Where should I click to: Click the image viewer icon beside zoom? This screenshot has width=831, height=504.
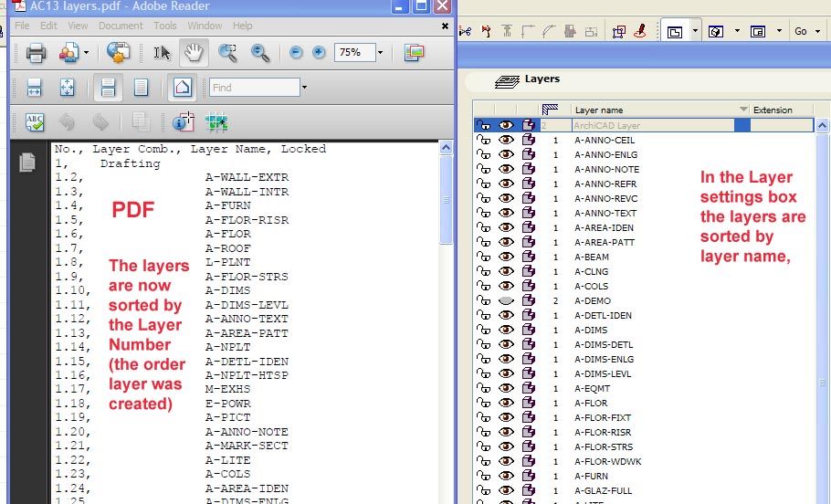(x=414, y=52)
